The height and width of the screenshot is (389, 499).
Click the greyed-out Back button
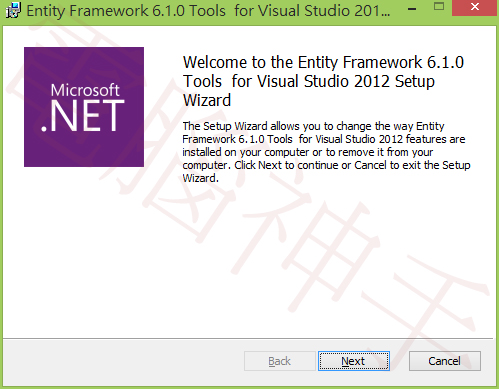280,361
